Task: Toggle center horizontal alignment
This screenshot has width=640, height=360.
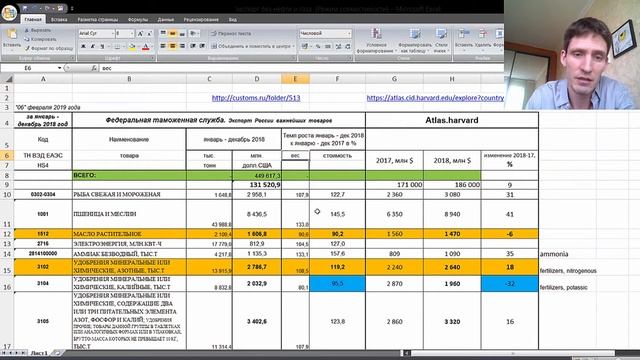Action: click(x=172, y=46)
